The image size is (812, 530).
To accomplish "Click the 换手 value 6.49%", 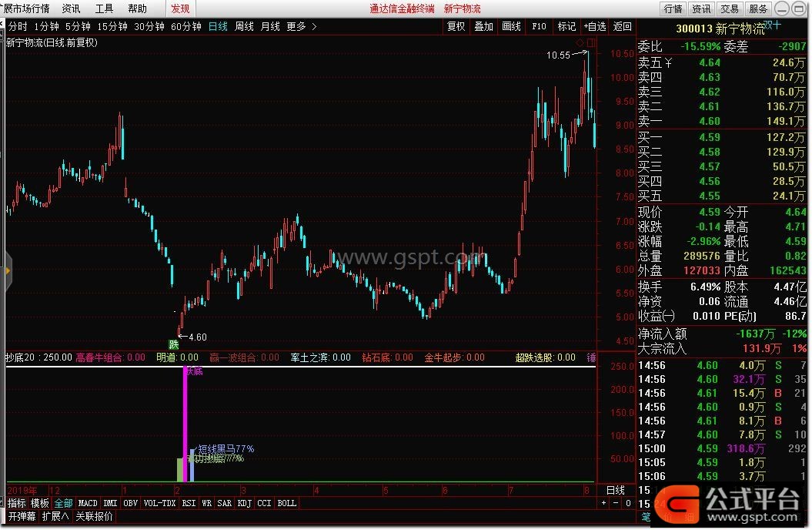I will (705, 287).
